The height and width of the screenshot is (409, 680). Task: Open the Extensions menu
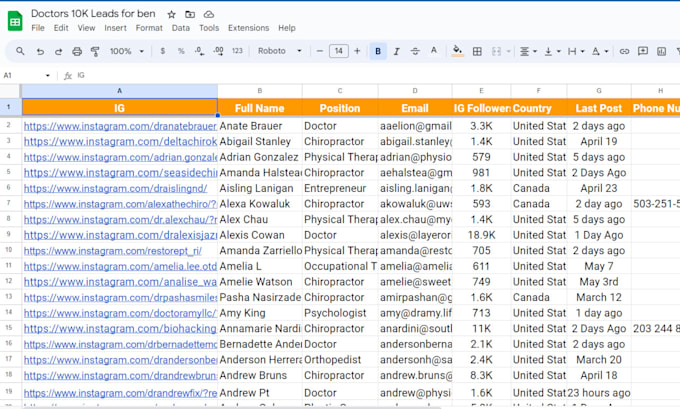248,28
